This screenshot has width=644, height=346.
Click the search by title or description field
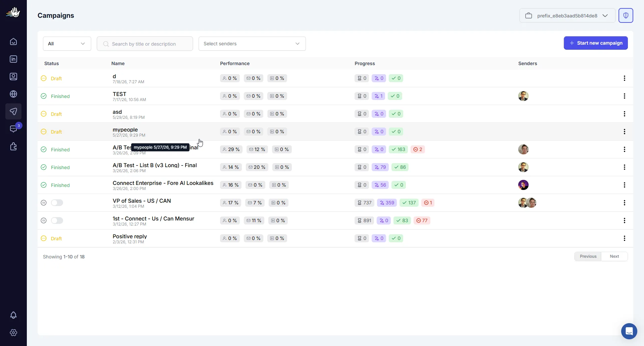145,44
